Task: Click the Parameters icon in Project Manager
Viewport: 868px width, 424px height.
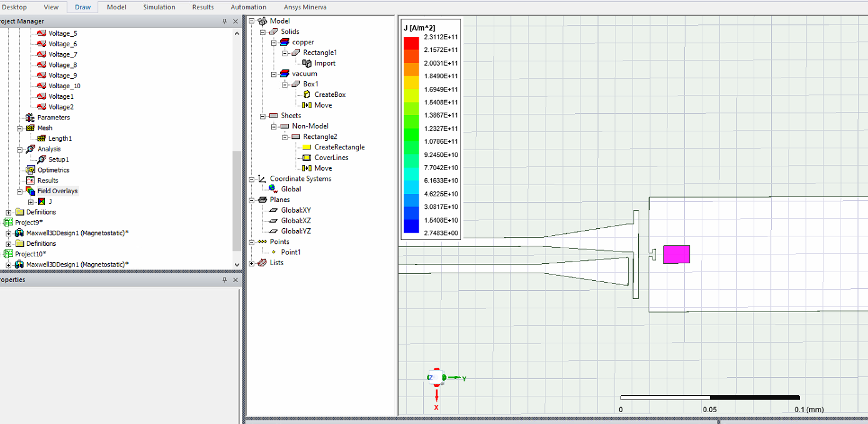Action: [x=30, y=118]
